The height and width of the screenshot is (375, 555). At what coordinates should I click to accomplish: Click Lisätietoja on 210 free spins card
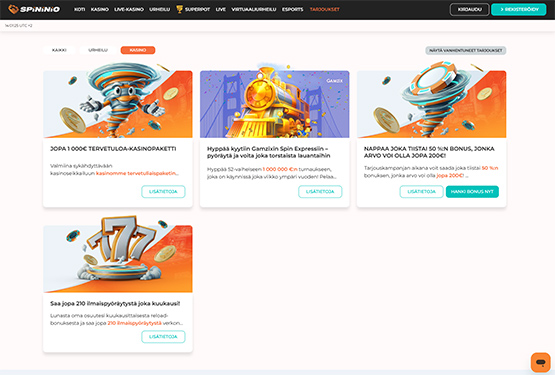point(163,337)
